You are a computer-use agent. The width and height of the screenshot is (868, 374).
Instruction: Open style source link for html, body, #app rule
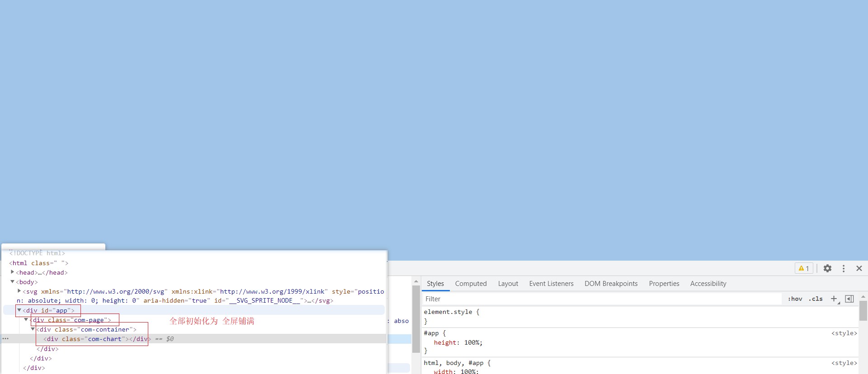point(844,363)
